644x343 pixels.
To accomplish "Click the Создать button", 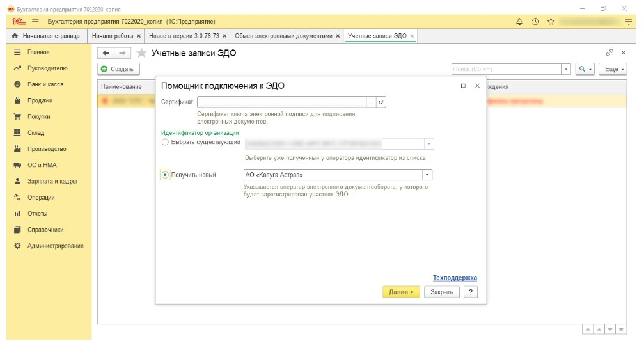I will [x=118, y=69].
